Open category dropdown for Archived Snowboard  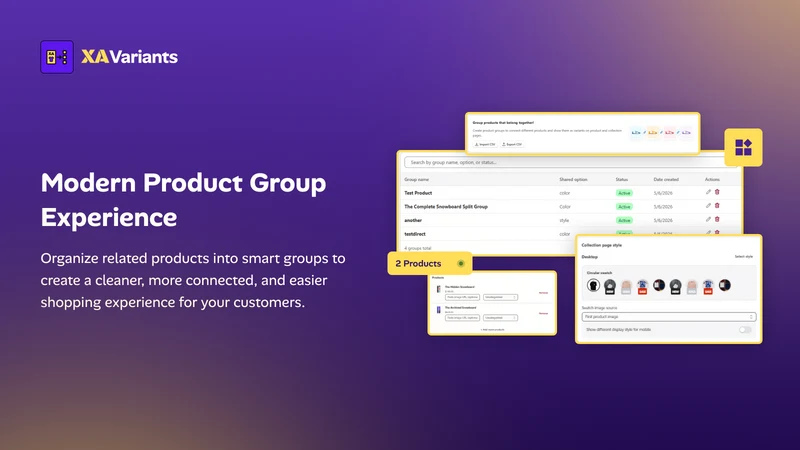500,318
